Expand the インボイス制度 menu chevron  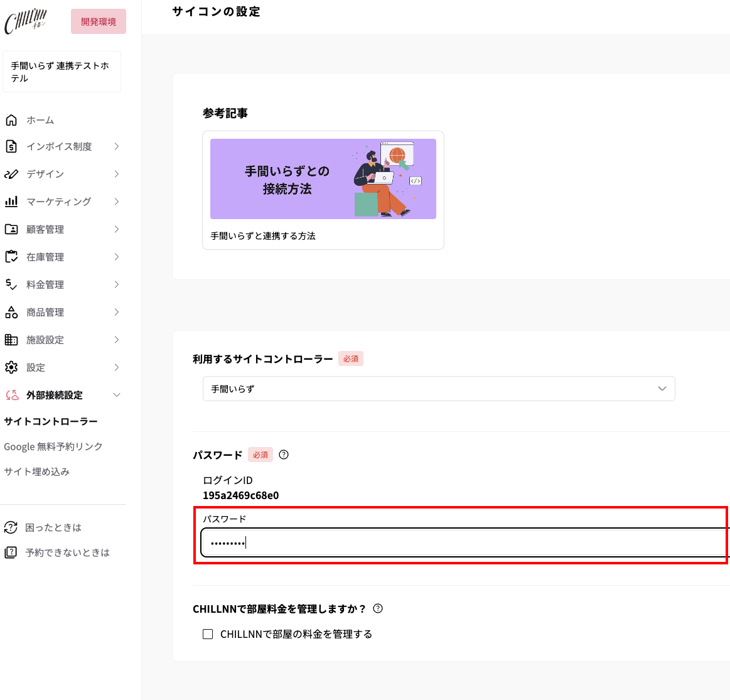[116, 147]
